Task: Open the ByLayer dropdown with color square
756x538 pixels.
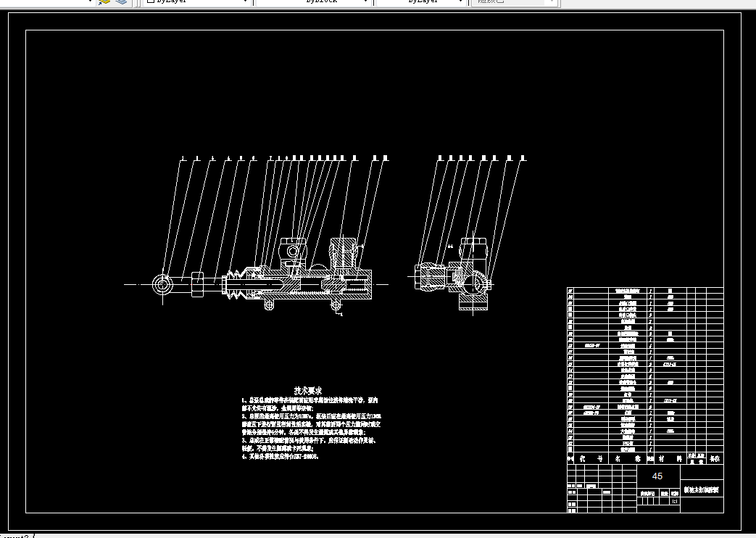Action: tap(198, 1)
